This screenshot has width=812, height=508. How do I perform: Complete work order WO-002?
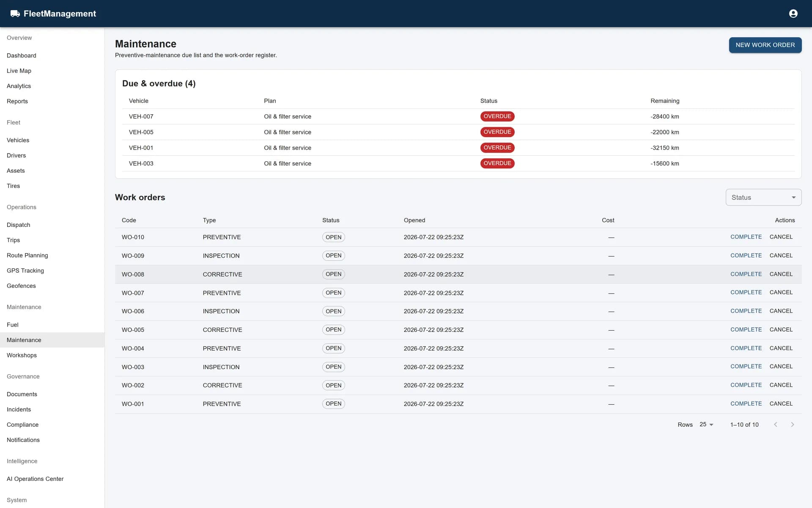pos(746,385)
